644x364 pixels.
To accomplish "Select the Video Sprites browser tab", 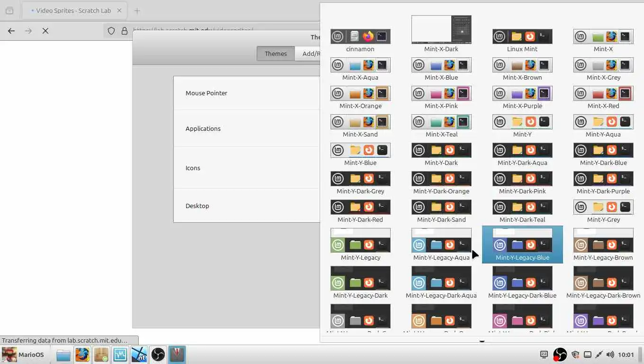I will (x=73, y=10).
